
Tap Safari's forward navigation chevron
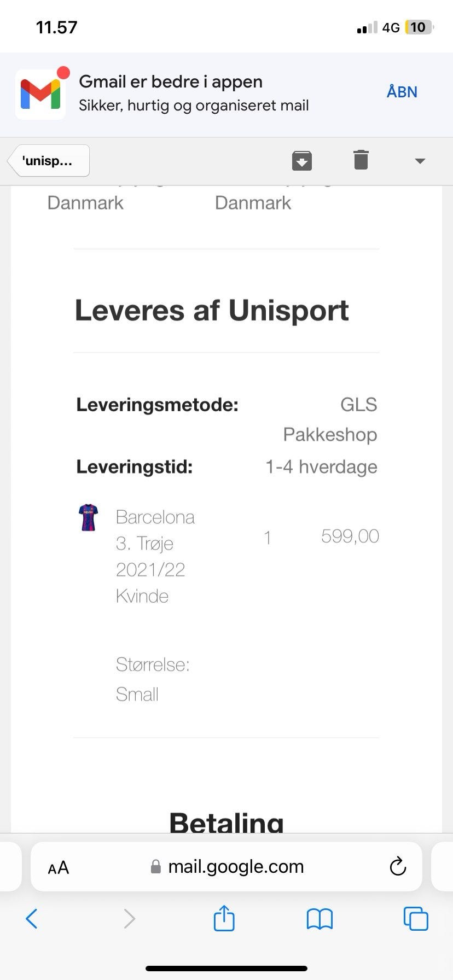coord(129,919)
